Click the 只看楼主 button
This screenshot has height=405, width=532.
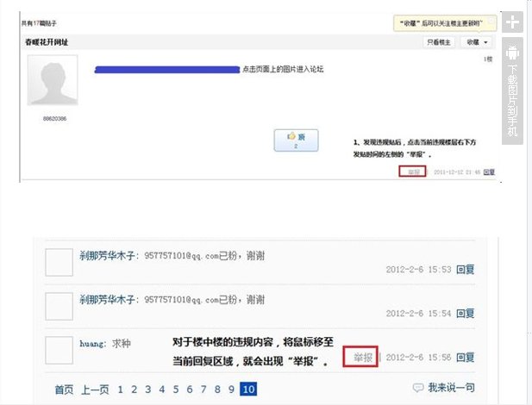439,42
